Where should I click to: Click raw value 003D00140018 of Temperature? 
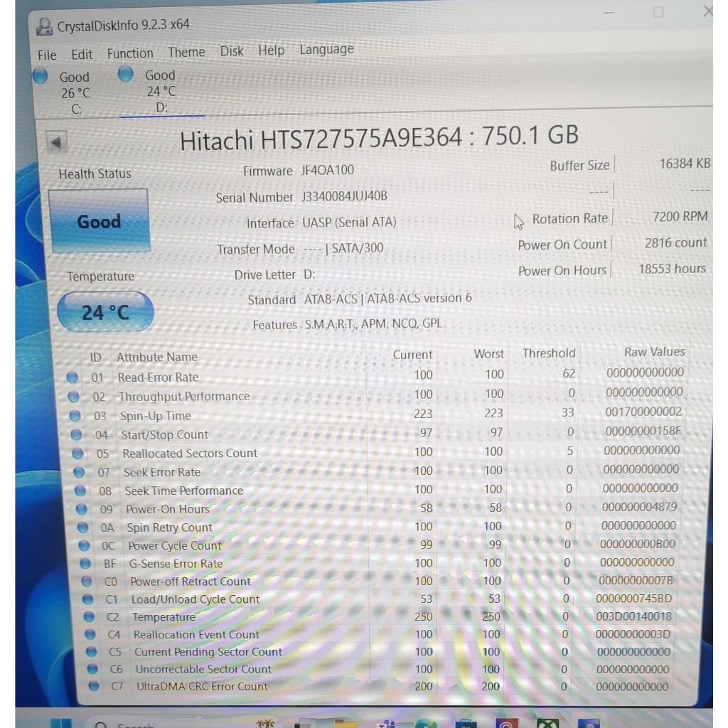(x=633, y=616)
